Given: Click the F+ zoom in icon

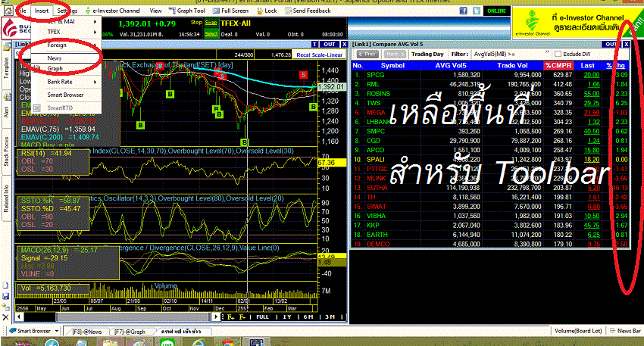Looking at the screenshot, I should tap(231, 317).
